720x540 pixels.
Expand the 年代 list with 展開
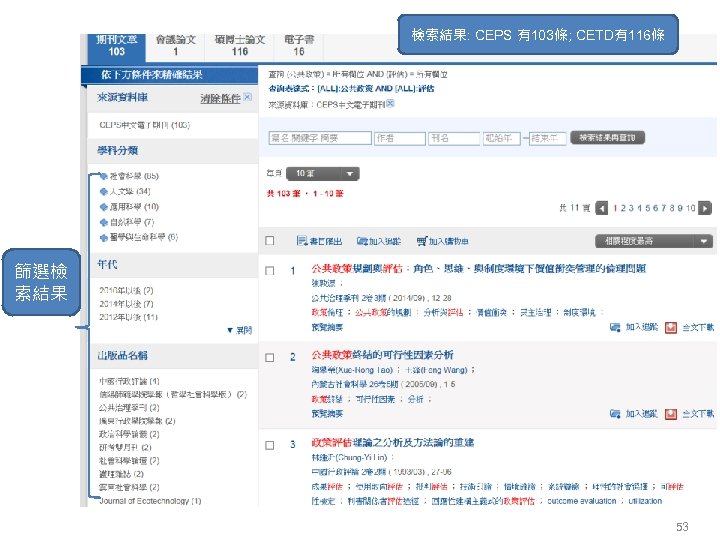[x=240, y=330]
